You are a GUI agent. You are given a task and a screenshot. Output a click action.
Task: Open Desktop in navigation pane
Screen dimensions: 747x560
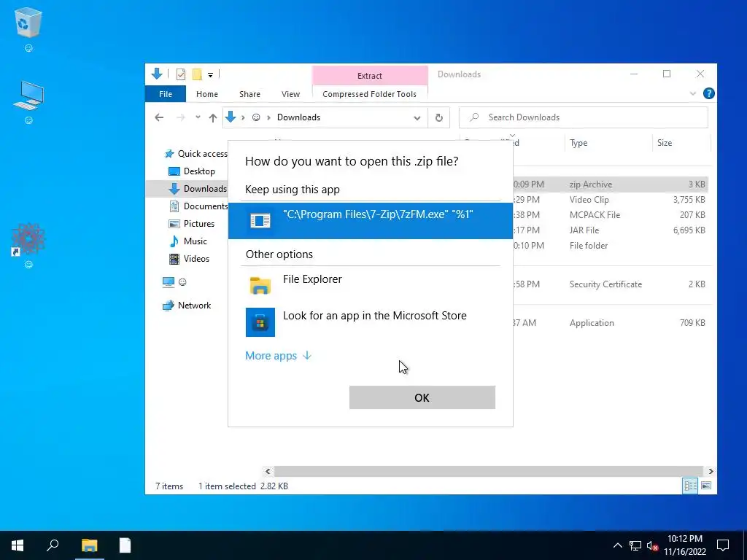click(192, 171)
